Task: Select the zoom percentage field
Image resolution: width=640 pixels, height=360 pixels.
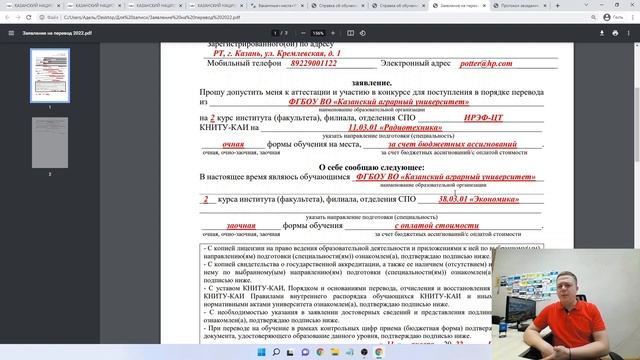Action: tap(318, 33)
